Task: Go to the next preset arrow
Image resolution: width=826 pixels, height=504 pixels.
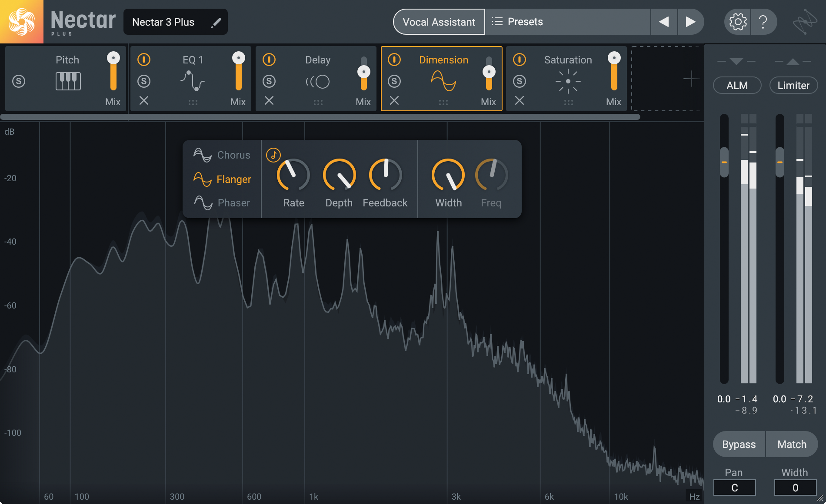Action: click(x=690, y=22)
